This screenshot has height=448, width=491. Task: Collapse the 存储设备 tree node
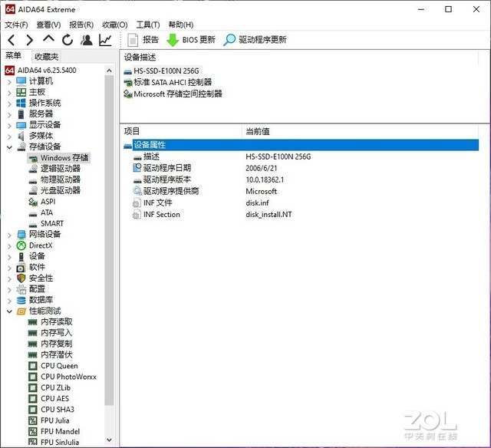pos(9,147)
